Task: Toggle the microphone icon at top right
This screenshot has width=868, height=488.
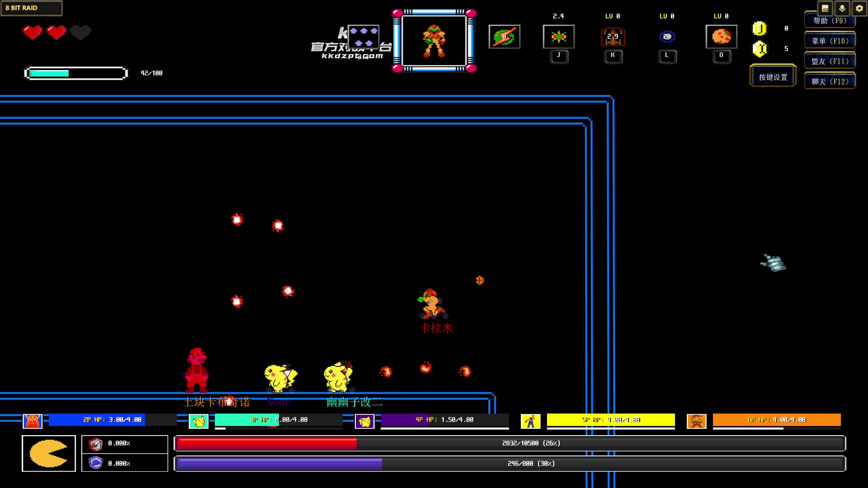Action: [842, 8]
